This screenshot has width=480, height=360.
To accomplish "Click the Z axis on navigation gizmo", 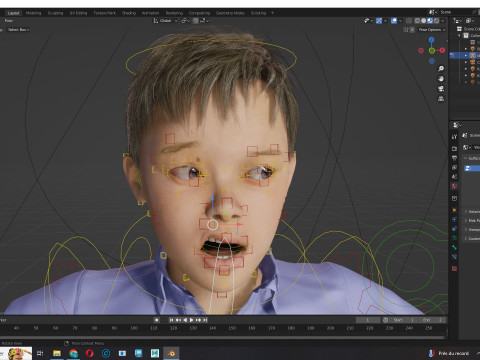I will pos(432,40).
